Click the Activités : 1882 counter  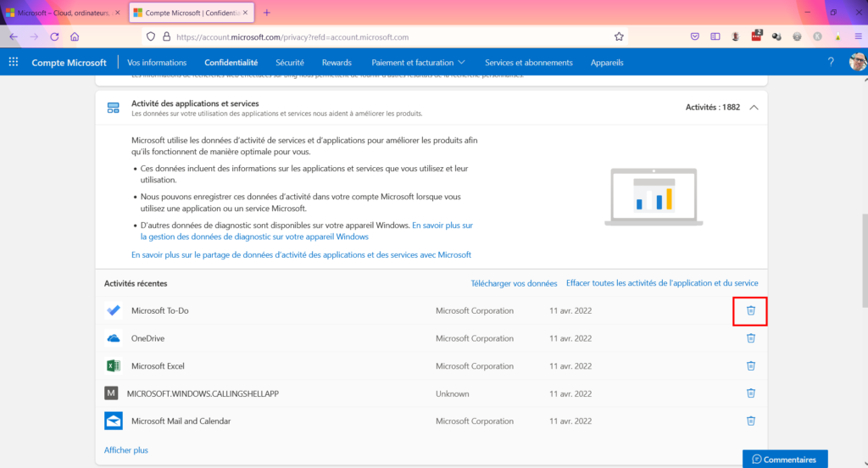point(712,108)
